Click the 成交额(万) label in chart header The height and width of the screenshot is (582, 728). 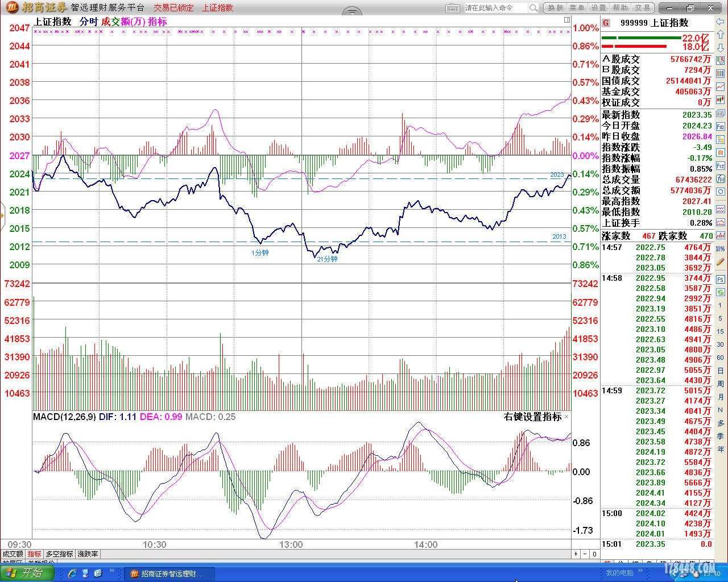click(x=123, y=22)
